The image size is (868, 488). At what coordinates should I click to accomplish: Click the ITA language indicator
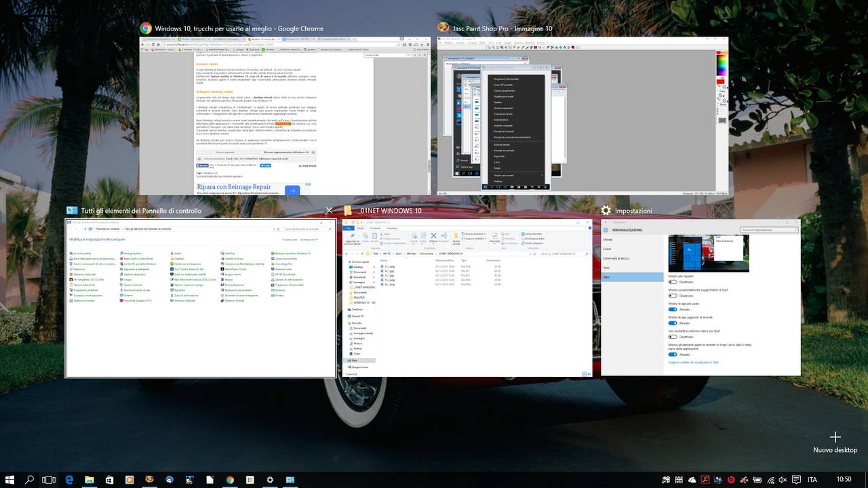(x=812, y=479)
